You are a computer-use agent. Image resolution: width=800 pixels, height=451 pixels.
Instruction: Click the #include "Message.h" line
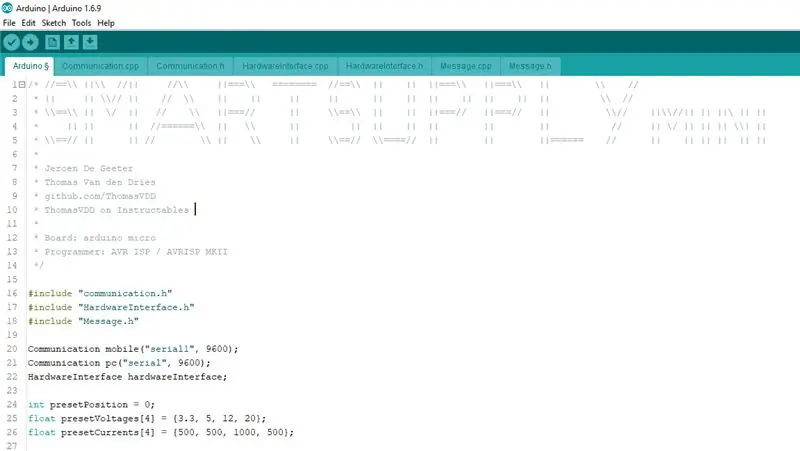point(83,321)
